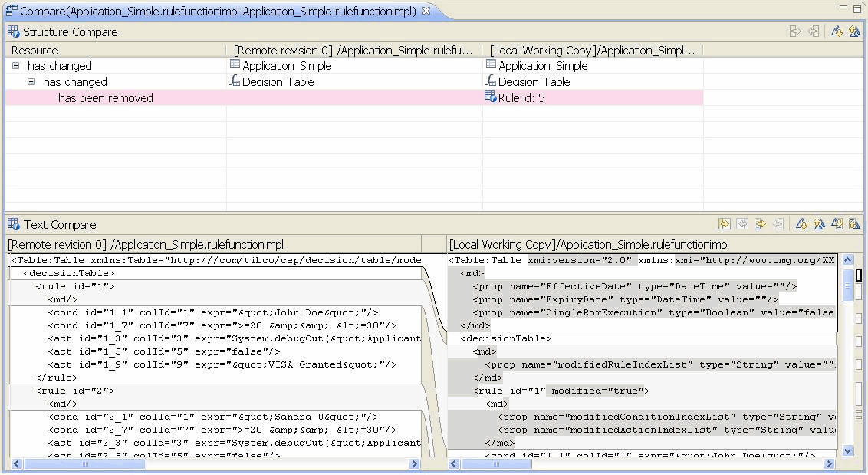Image resolution: width=868 pixels, height=475 pixels.
Task: Select the 'has been removed' row
Action: (x=106, y=98)
